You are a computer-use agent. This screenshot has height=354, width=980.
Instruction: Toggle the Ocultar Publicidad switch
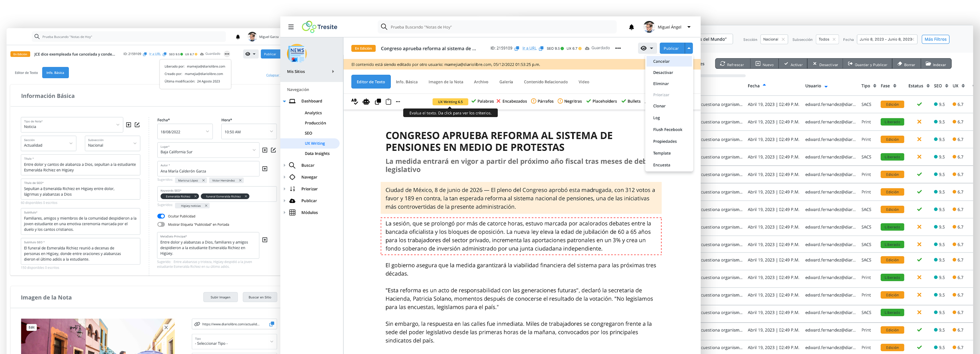click(161, 216)
